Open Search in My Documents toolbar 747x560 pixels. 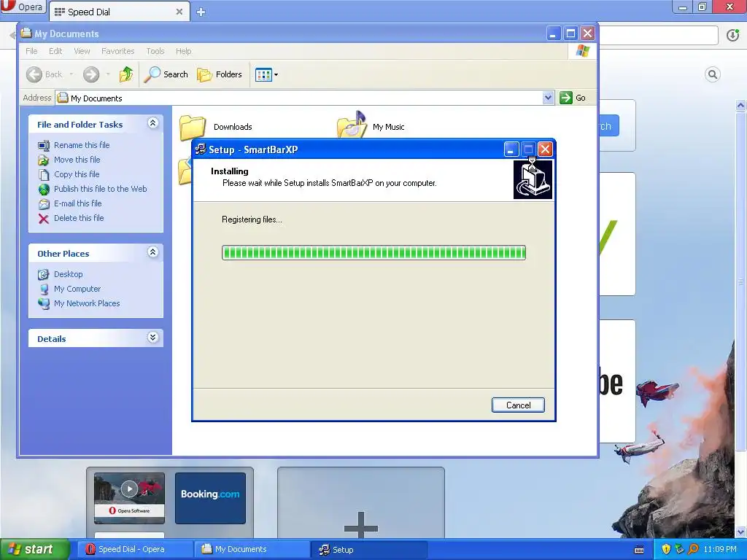pos(166,74)
